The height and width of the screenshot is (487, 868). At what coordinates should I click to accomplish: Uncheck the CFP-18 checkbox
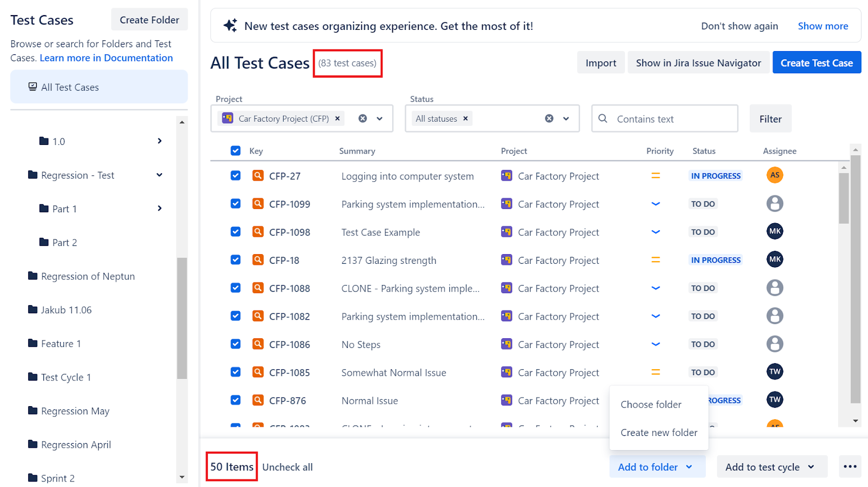tap(235, 260)
